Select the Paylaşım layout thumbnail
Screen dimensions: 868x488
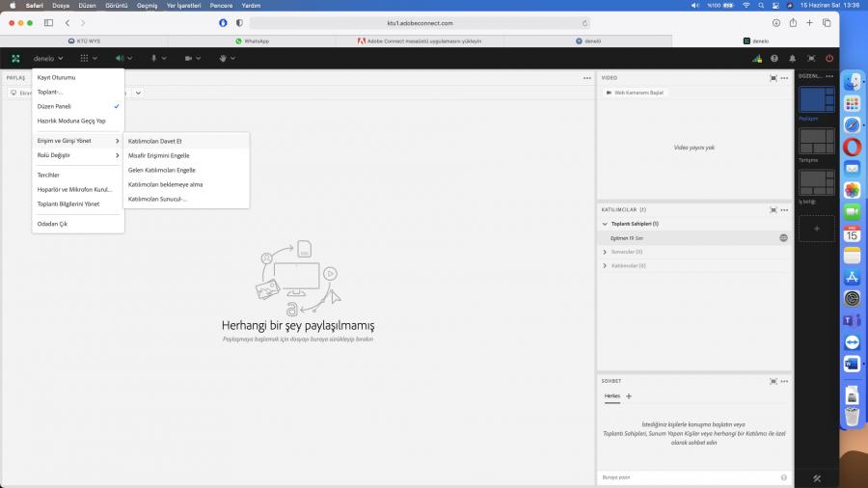(817, 99)
